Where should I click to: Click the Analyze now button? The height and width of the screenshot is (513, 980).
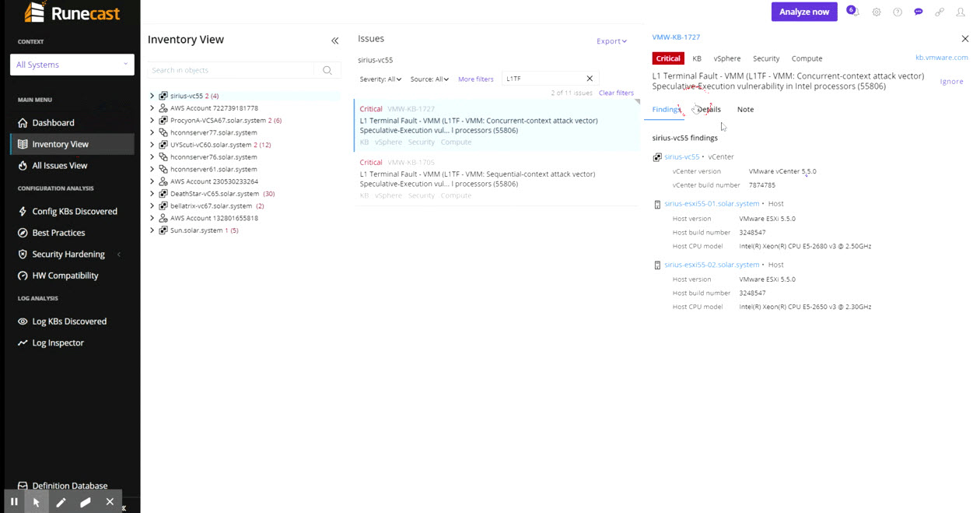pos(804,12)
